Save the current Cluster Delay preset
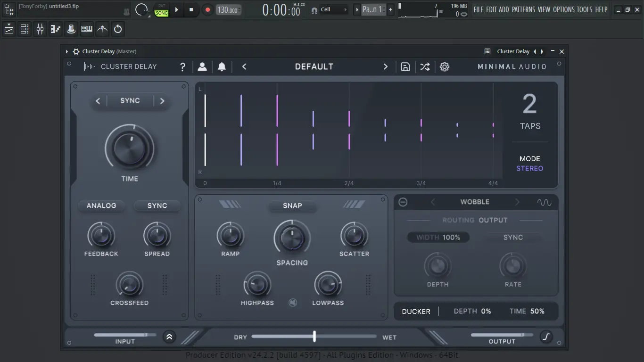 pos(405,66)
